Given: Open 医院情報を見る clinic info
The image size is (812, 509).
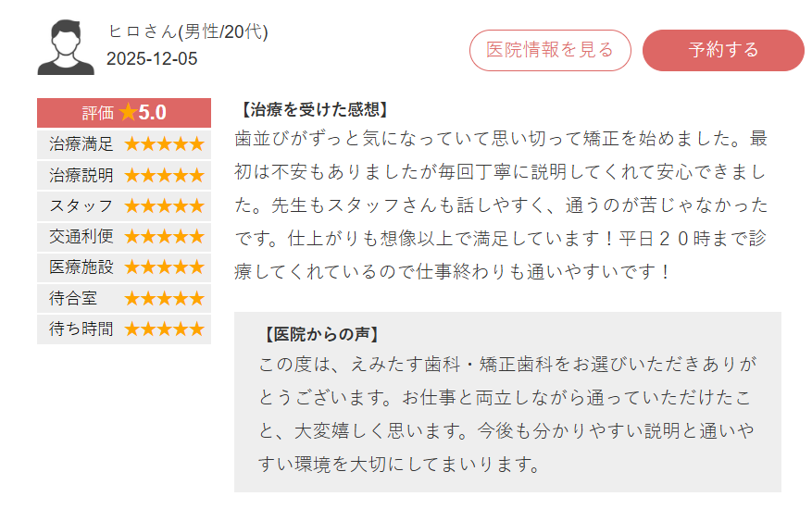Looking at the screenshot, I should click(550, 50).
